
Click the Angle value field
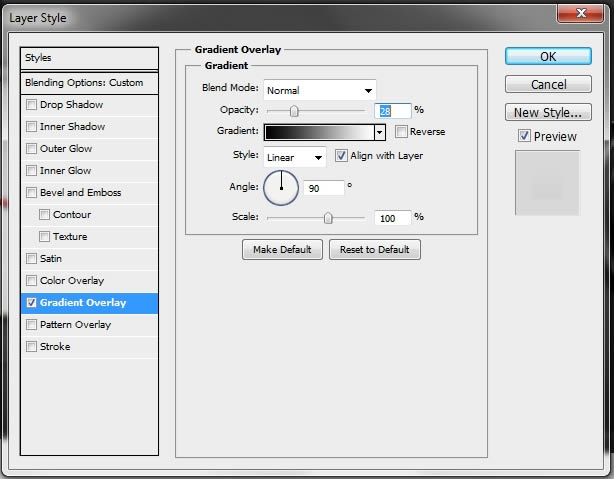[324, 188]
